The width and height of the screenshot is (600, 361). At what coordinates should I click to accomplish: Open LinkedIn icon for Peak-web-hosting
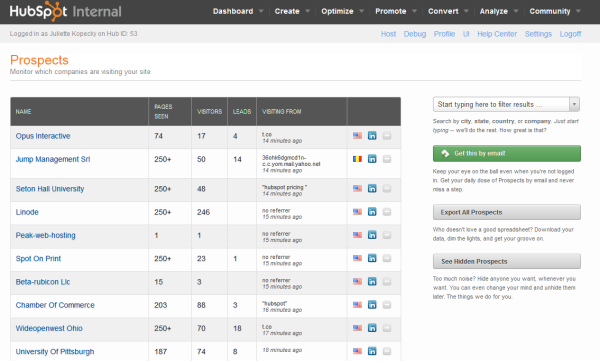[372, 235]
